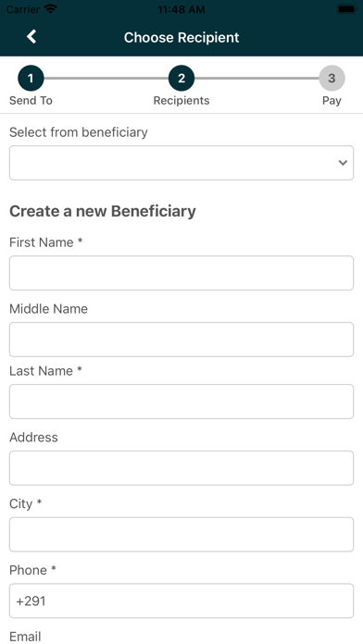The width and height of the screenshot is (363, 644).
Task: Tap the Wi-Fi status icon
Action: tap(51, 9)
